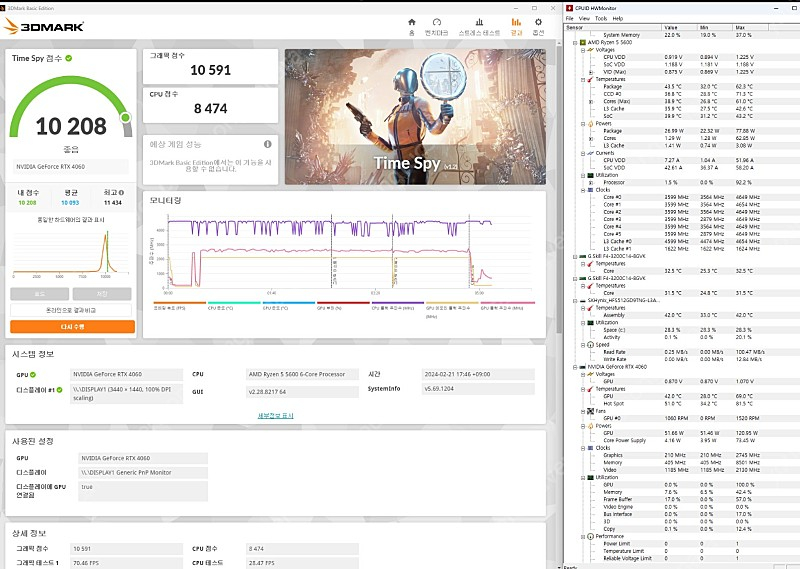Open HWMonitor Help menu

click(x=617, y=18)
